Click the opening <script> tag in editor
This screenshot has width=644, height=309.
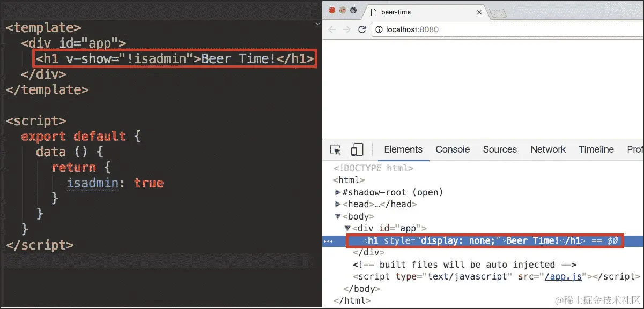36,120
